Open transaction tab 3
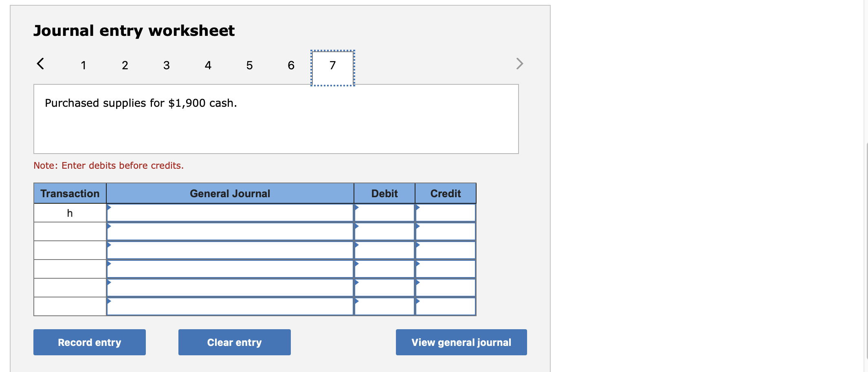Screen dimensions: 868x372 [x=166, y=65]
